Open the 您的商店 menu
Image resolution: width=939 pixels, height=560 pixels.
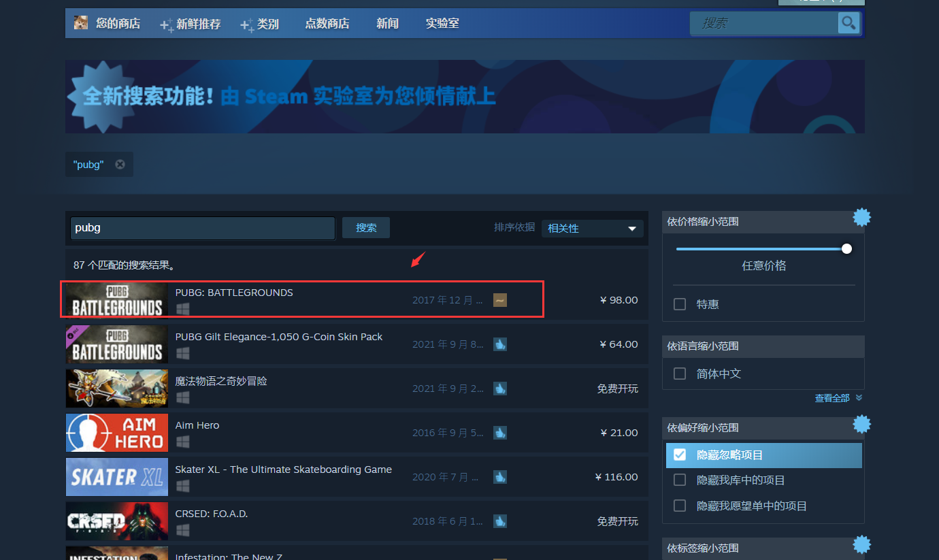(x=118, y=24)
